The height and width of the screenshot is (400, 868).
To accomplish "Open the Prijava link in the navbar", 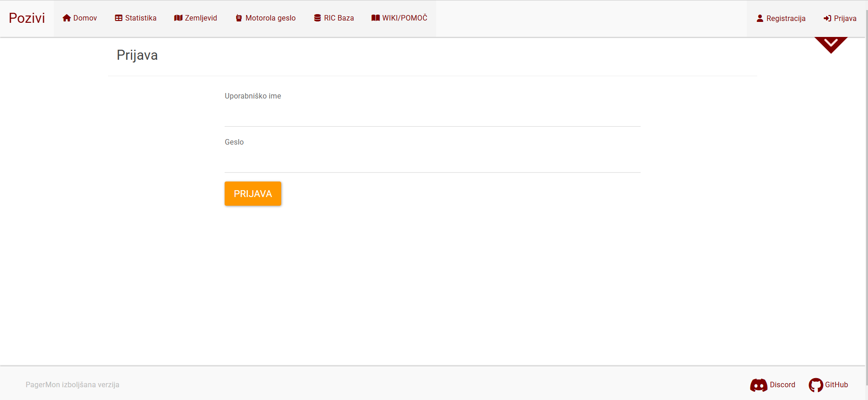I will point(840,18).
